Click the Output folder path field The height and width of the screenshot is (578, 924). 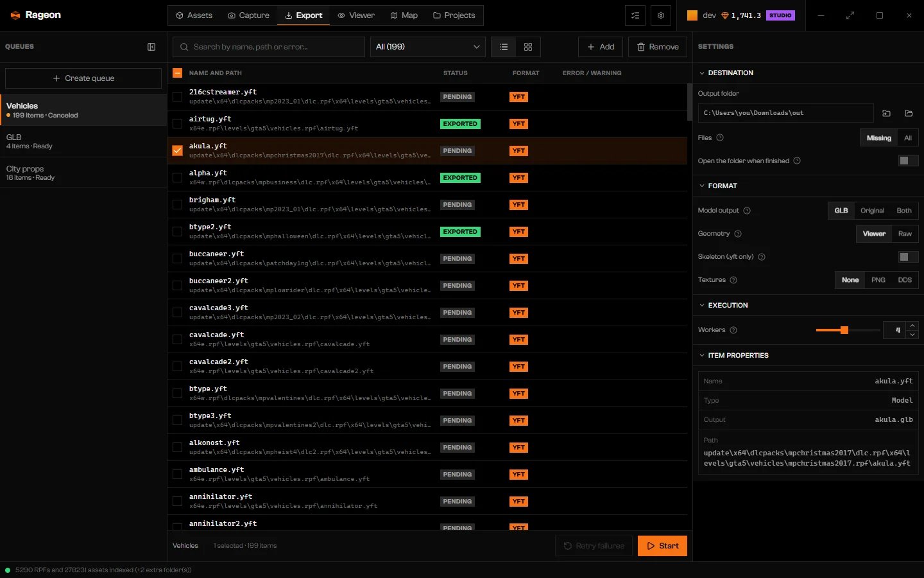tap(786, 113)
